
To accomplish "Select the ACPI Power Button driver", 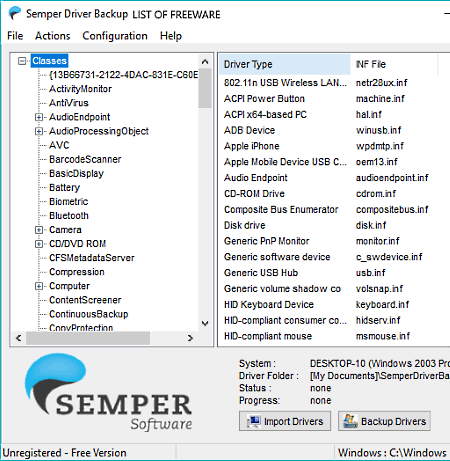I will pos(264,99).
